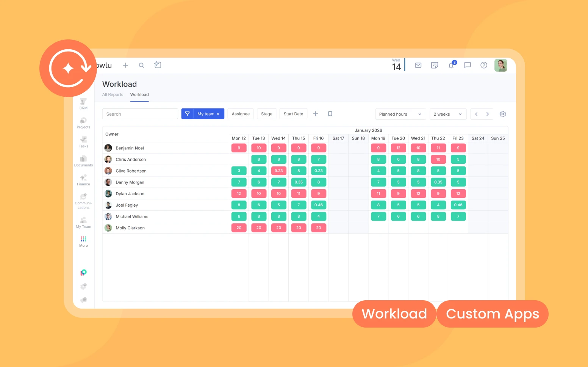Open the Assignee filter button
The width and height of the screenshot is (588, 367).
point(241,114)
